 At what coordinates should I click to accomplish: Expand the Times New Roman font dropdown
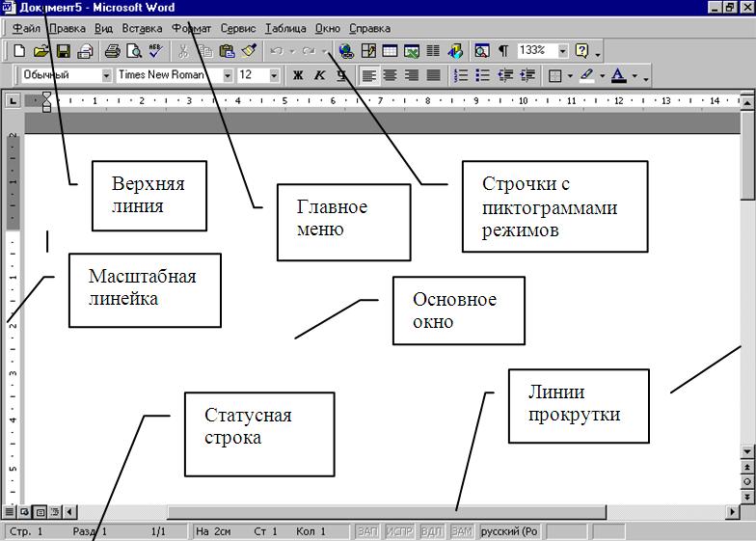coord(228,75)
